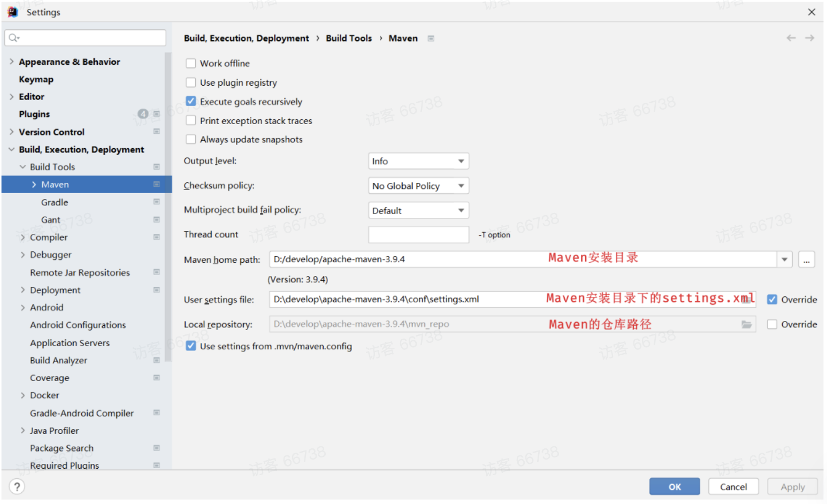Uncheck Use settings from .mvn/maven.config

[x=191, y=346]
